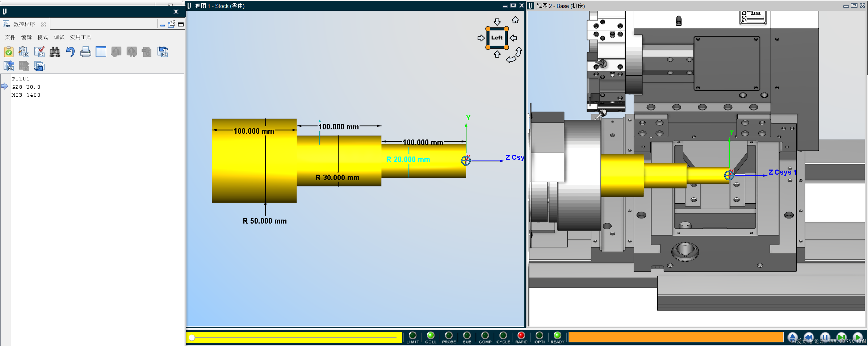
Task: Click the curved rotate arrow pointing left
Action: pos(511,59)
